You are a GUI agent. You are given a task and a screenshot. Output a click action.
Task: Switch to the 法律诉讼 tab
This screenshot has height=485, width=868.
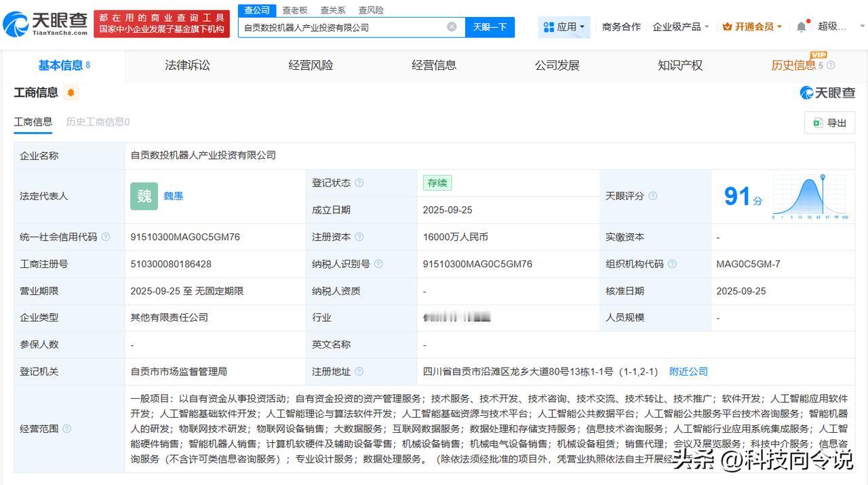(187, 66)
